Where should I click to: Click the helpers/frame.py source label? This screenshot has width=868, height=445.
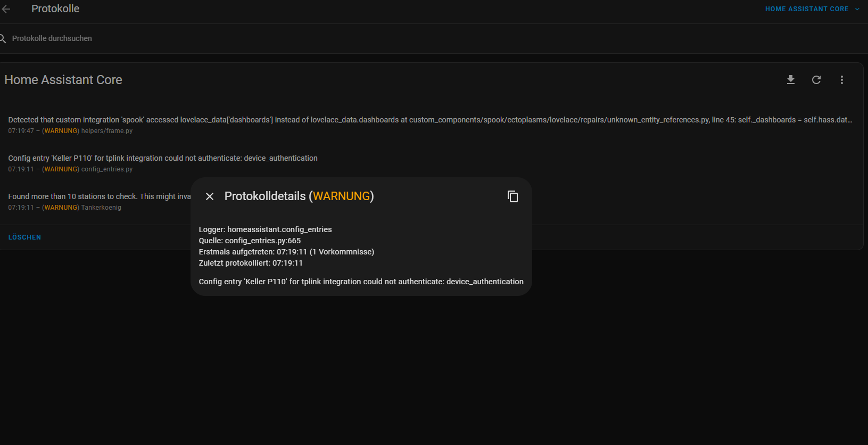(x=107, y=131)
